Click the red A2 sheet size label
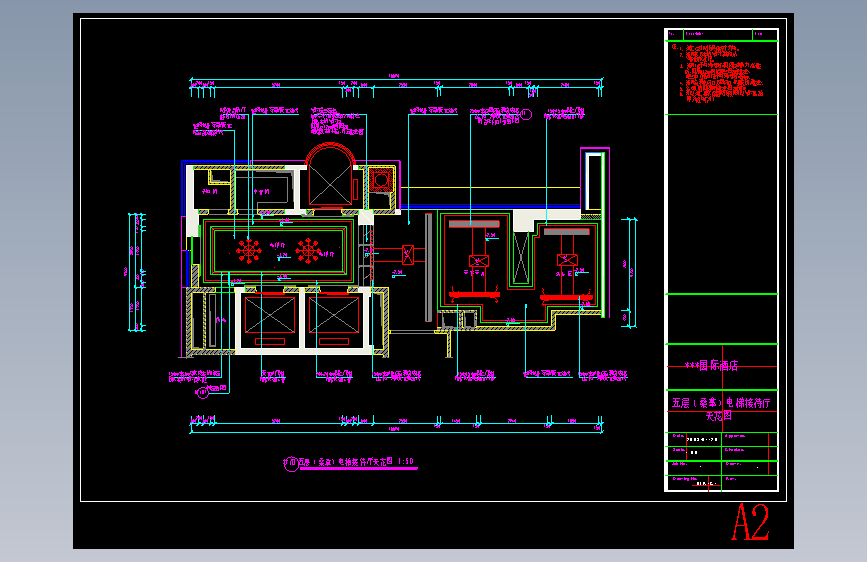Screen dimensions: 867x562 (x=750, y=522)
